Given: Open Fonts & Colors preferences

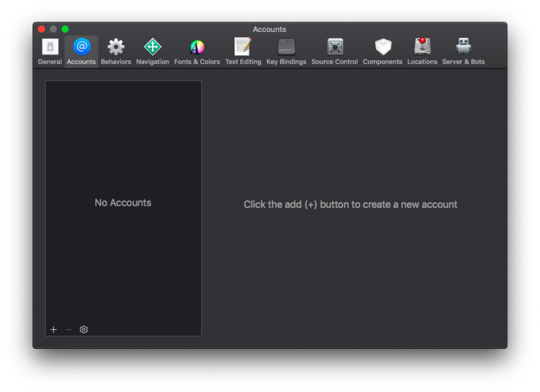Looking at the screenshot, I should (x=197, y=51).
